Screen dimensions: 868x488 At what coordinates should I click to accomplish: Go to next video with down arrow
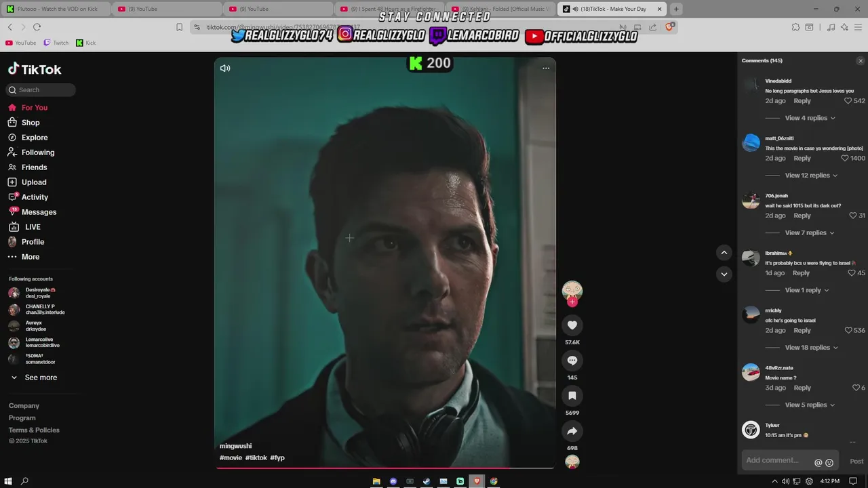pyautogui.click(x=724, y=274)
